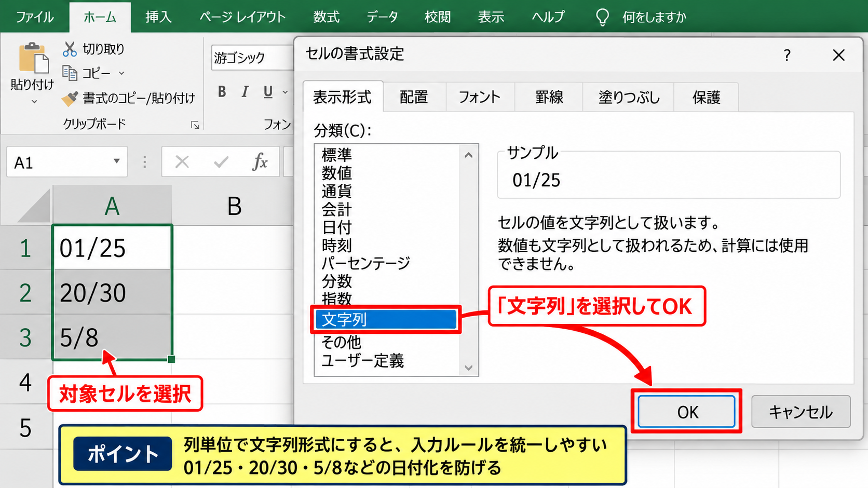Switch to the フォント dialog tab

click(480, 97)
